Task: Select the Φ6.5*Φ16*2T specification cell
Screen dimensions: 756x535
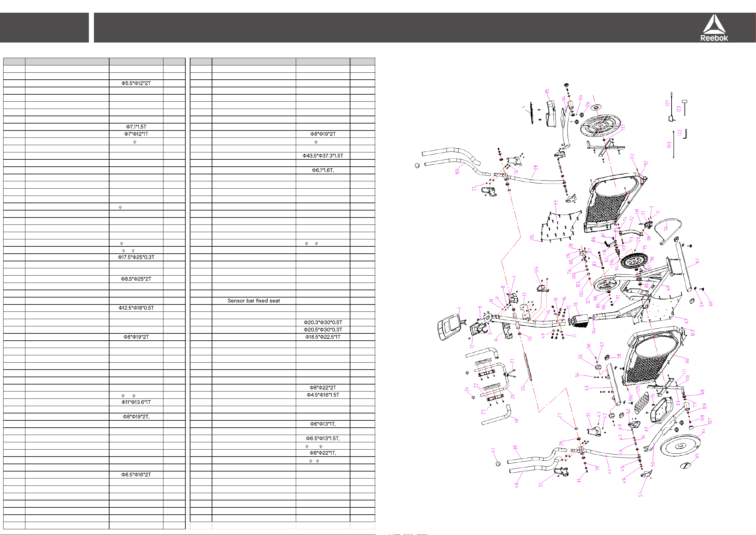Action: 136,475
